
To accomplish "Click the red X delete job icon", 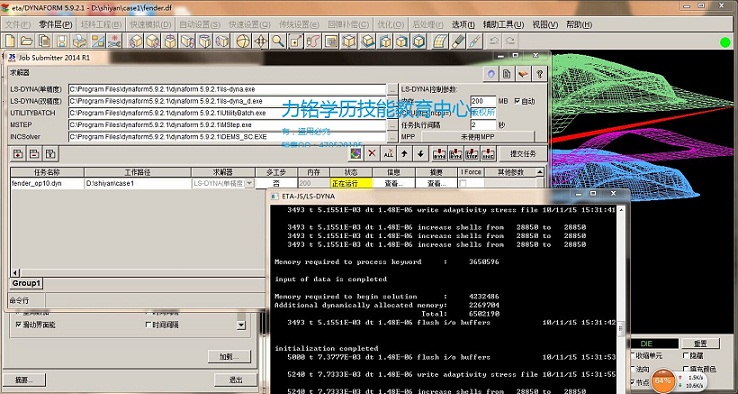I will tap(372, 153).
